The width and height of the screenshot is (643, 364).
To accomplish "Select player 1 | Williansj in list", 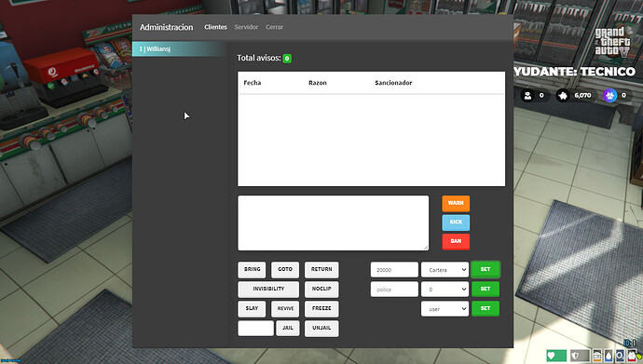I will click(180, 49).
